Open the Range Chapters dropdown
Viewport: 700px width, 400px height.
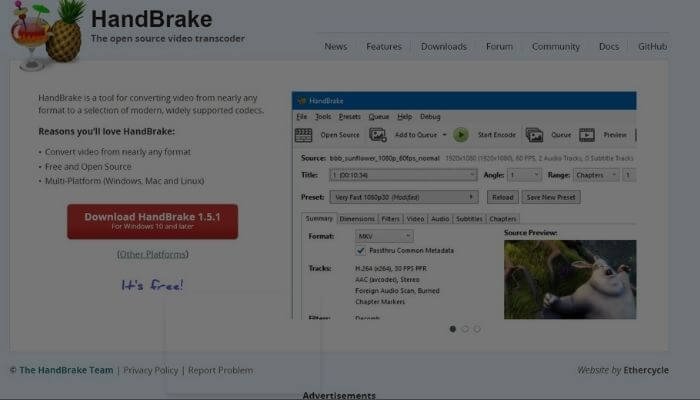pyautogui.click(x=596, y=175)
